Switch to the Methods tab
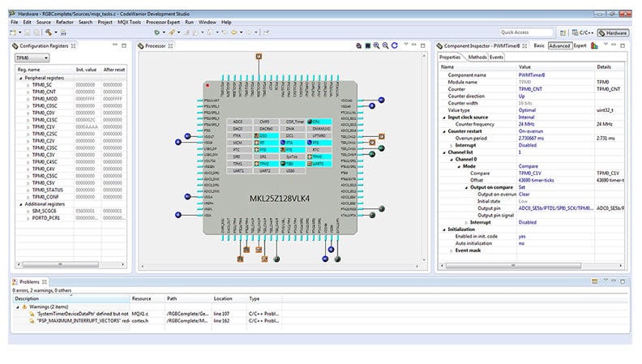Image resolution: width=642 pixels, height=364 pixels. click(x=477, y=58)
